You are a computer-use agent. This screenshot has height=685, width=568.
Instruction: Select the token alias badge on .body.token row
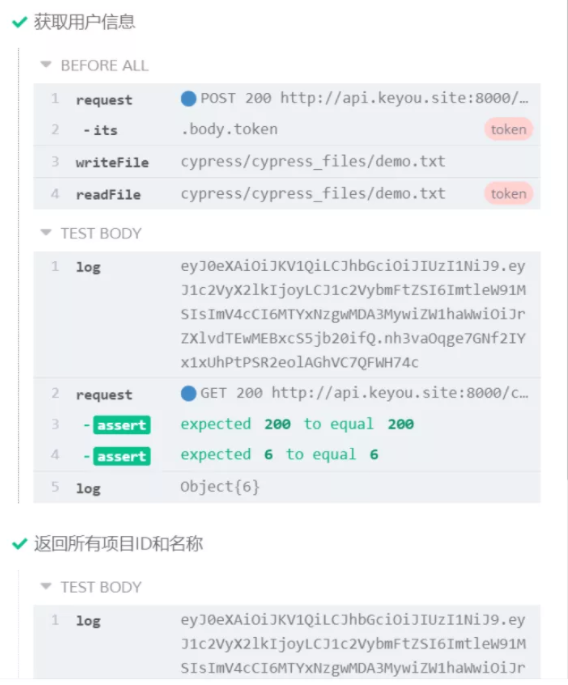pyautogui.click(x=508, y=129)
